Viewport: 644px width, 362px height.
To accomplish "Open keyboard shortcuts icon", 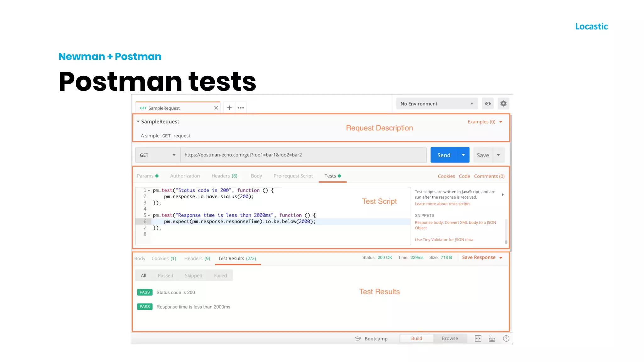I will click(x=492, y=338).
